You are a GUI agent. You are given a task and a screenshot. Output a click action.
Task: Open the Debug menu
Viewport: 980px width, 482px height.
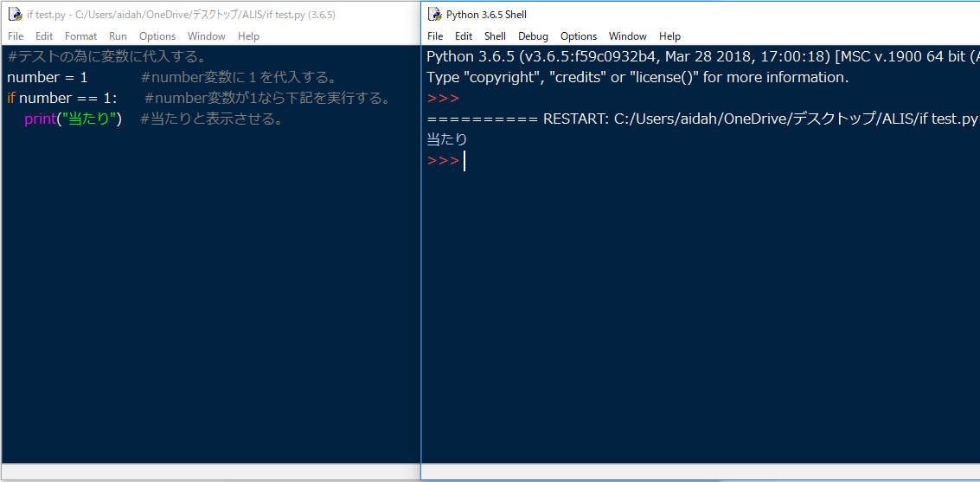tap(533, 36)
